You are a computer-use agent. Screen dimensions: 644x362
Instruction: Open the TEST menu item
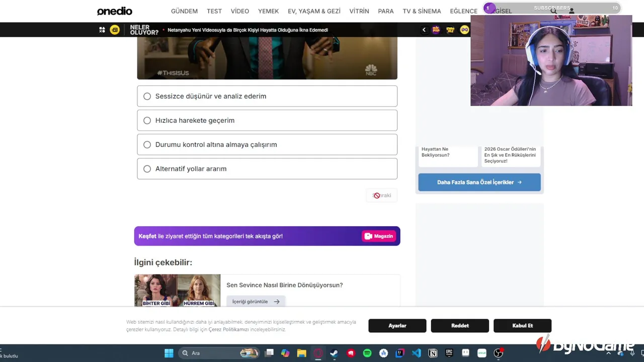214,11
